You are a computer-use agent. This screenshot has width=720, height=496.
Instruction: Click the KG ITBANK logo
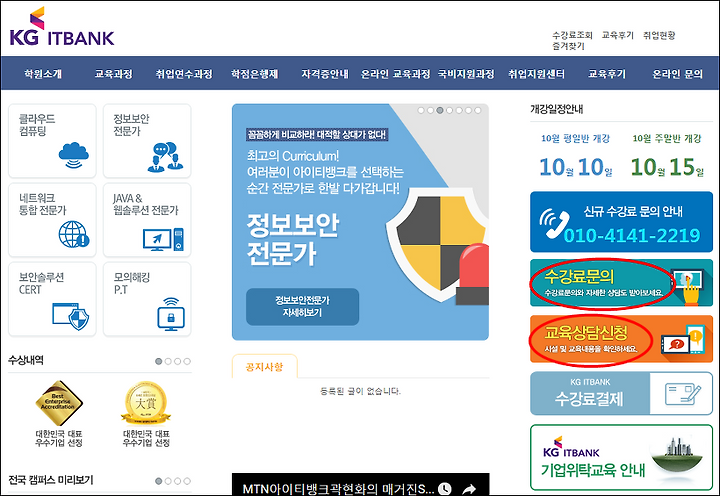[x=62, y=28]
